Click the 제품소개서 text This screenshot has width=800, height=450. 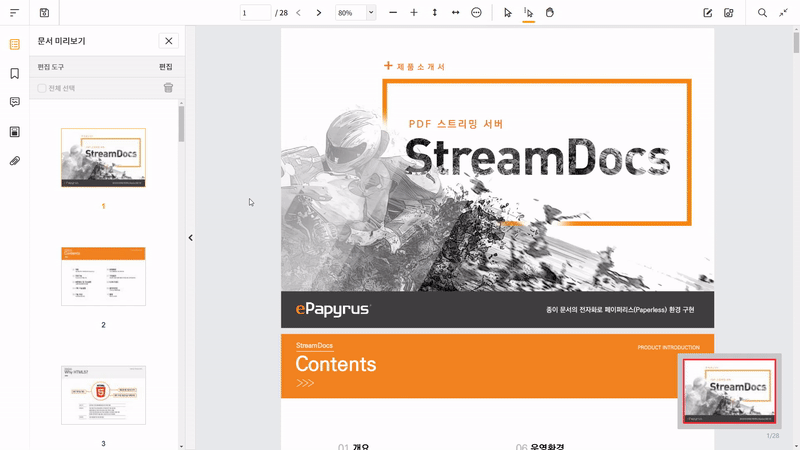pos(420,67)
